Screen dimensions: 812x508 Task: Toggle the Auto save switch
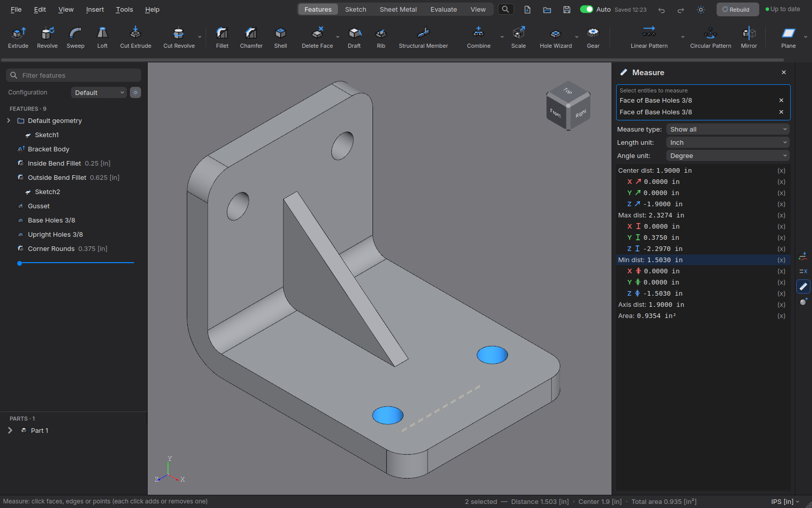pos(587,9)
